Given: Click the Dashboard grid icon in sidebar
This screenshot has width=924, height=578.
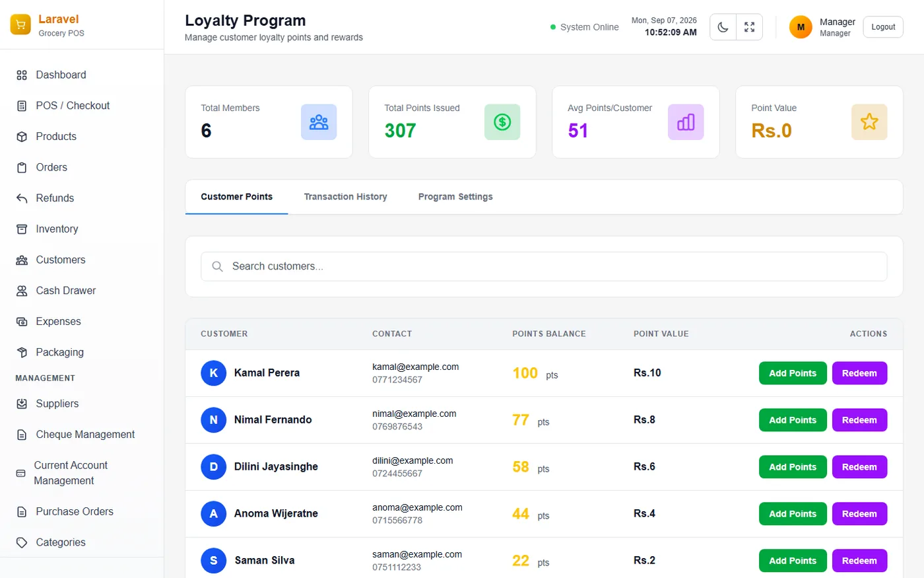Looking at the screenshot, I should (22, 75).
